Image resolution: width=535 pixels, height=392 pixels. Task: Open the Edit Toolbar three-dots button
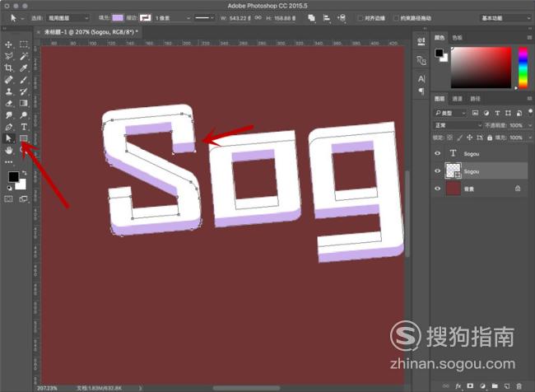click(8, 162)
